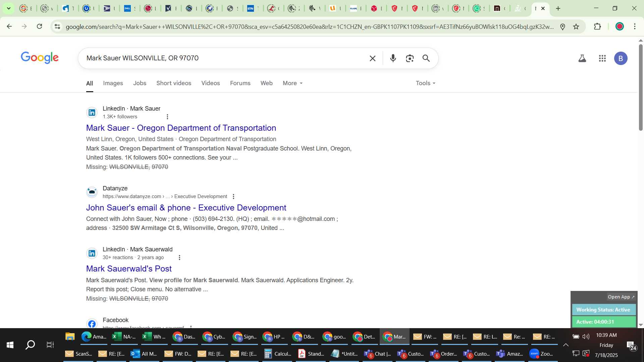The height and width of the screenshot is (362, 644).
Task: Open Task View in taskbar
Action: click(x=50, y=345)
